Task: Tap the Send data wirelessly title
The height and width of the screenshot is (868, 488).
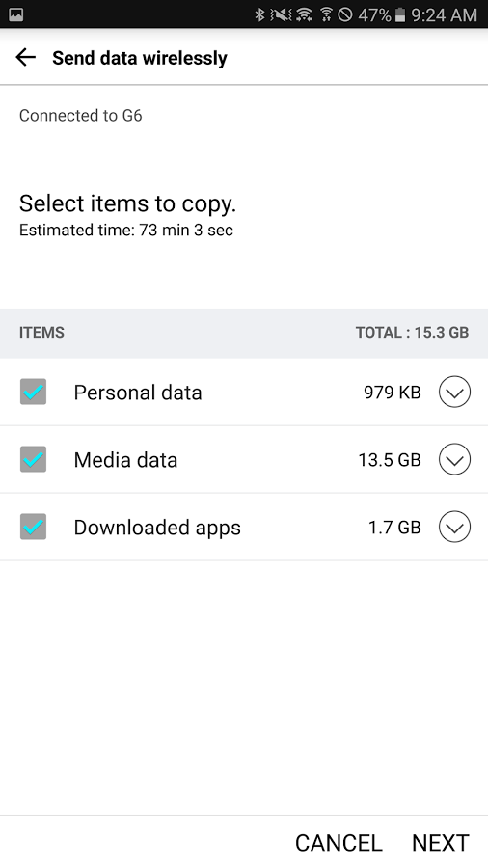Action: [x=140, y=58]
